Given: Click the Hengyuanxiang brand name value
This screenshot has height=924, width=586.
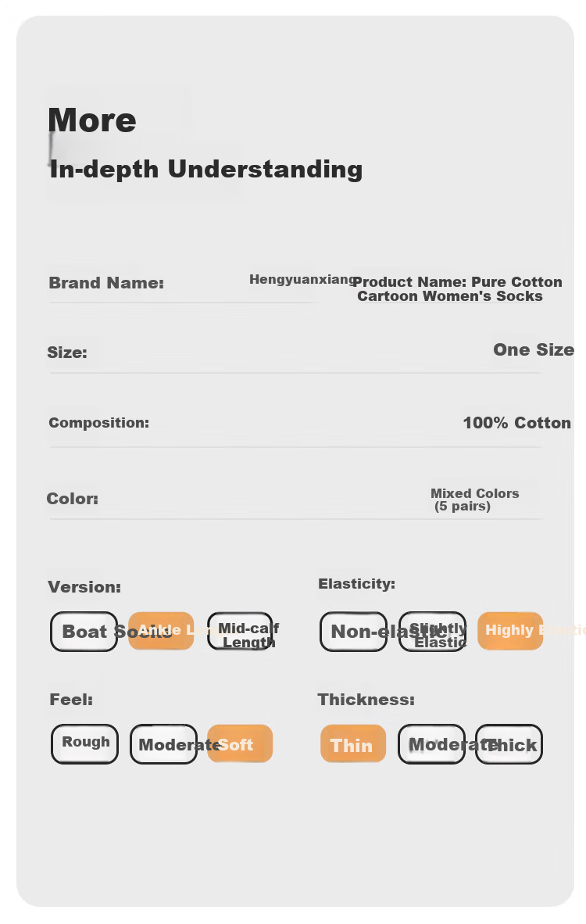Looking at the screenshot, I should [302, 279].
